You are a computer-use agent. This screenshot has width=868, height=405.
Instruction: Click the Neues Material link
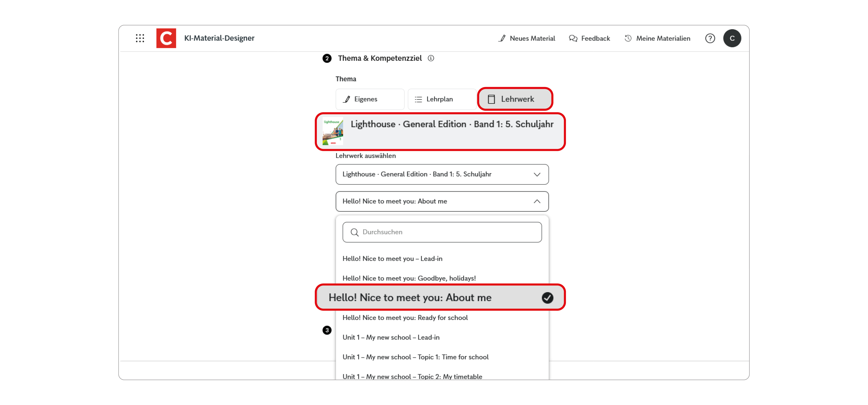point(532,38)
